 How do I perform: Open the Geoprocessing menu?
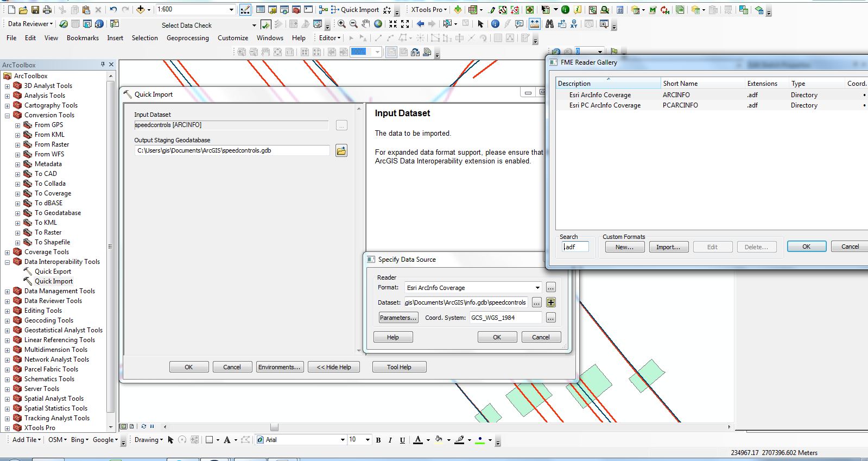[x=187, y=38]
